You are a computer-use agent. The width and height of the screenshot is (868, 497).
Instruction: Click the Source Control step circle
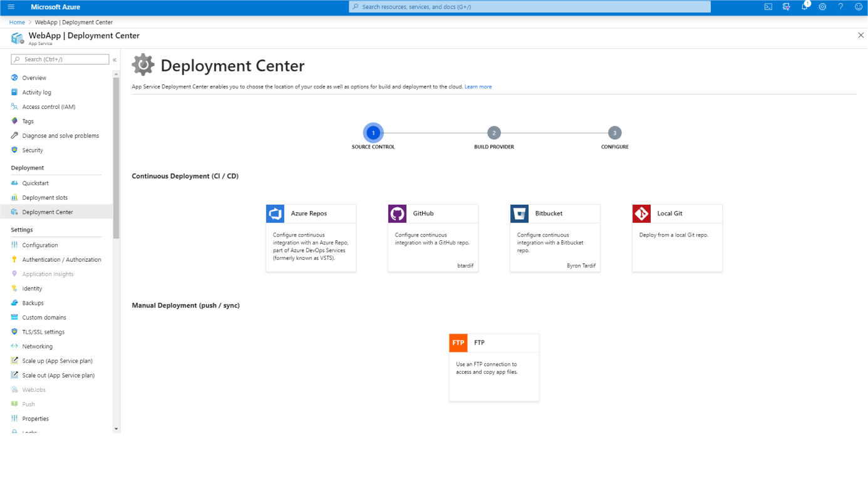[x=373, y=133]
